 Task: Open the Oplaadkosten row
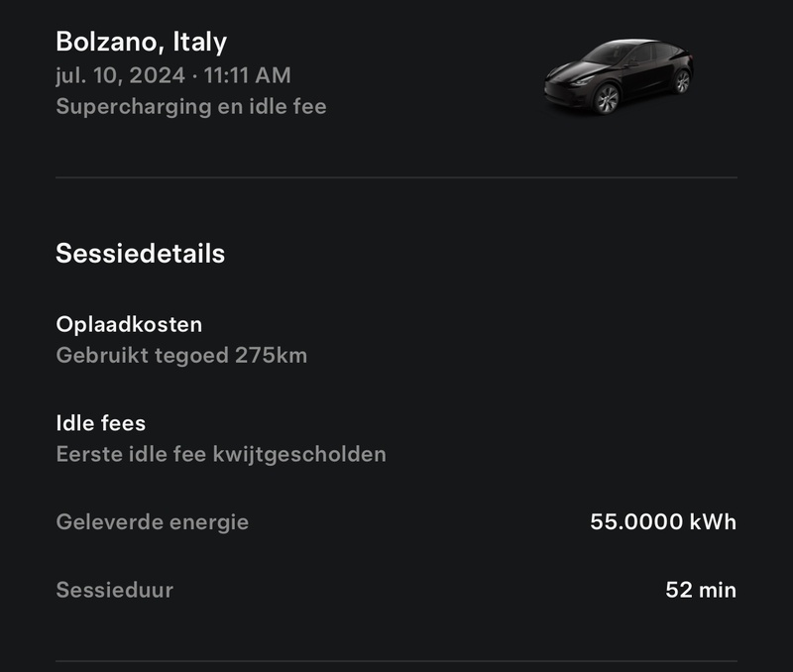tap(129, 324)
